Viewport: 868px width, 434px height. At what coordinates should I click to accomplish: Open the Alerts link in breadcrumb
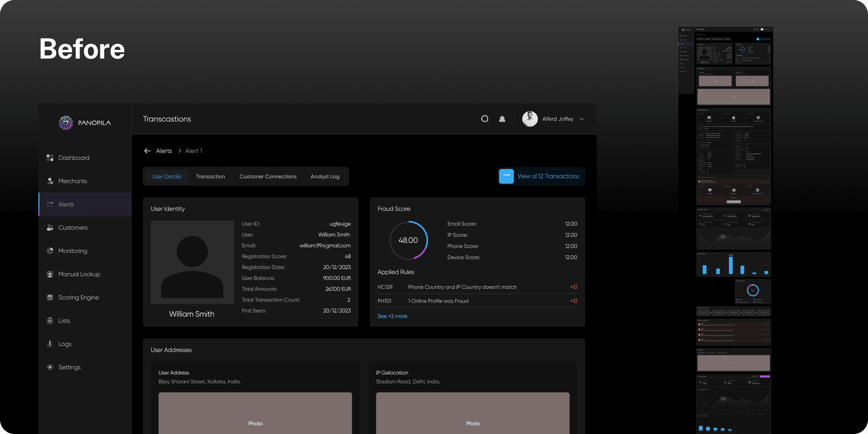click(x=164, y=151)
